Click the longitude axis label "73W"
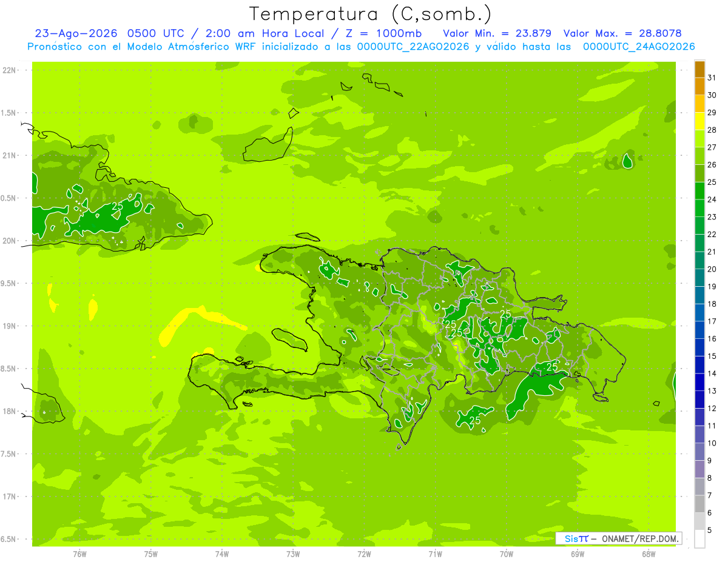Screen dimensions: 728x562 (293, 554)
